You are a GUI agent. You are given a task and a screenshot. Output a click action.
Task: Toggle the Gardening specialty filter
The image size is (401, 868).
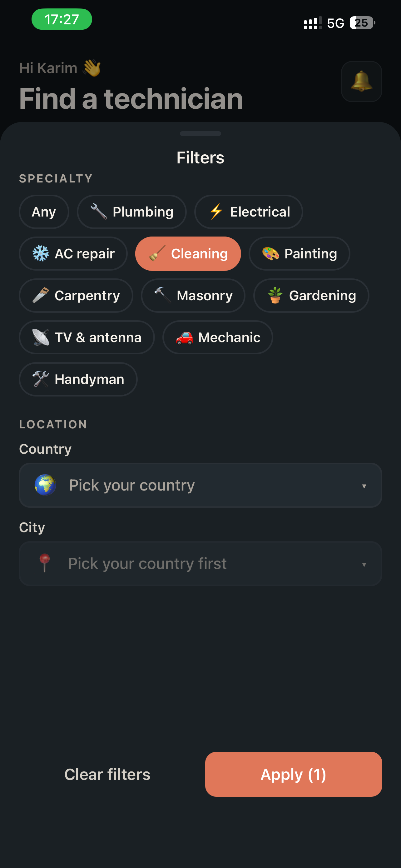click(x=311, y=295)
